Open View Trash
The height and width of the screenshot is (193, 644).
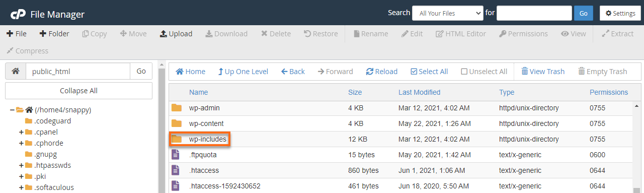(543, 72)
